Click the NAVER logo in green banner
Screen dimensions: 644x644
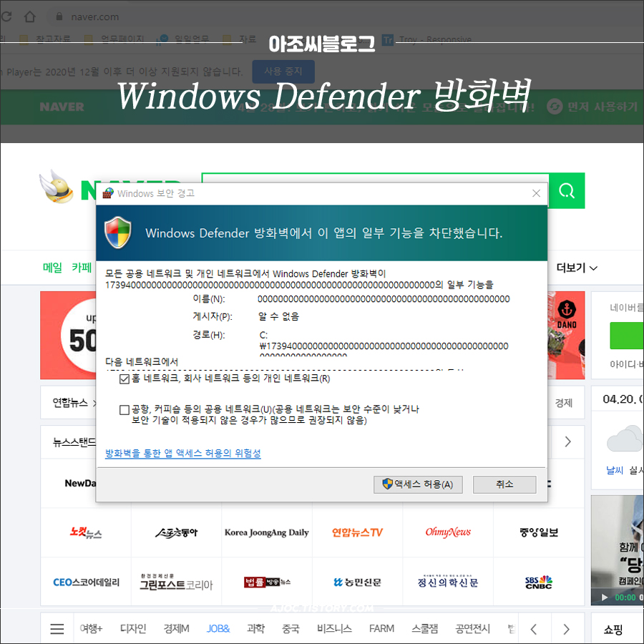tap(62, 107)
